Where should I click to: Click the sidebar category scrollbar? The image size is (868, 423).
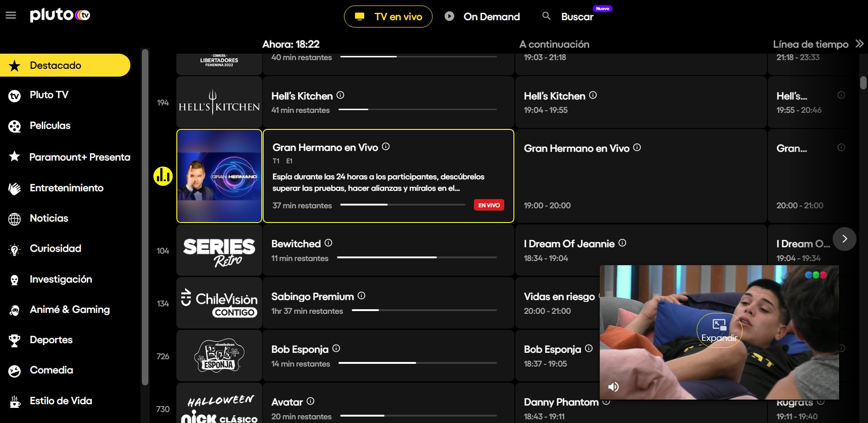click(145, 217)
